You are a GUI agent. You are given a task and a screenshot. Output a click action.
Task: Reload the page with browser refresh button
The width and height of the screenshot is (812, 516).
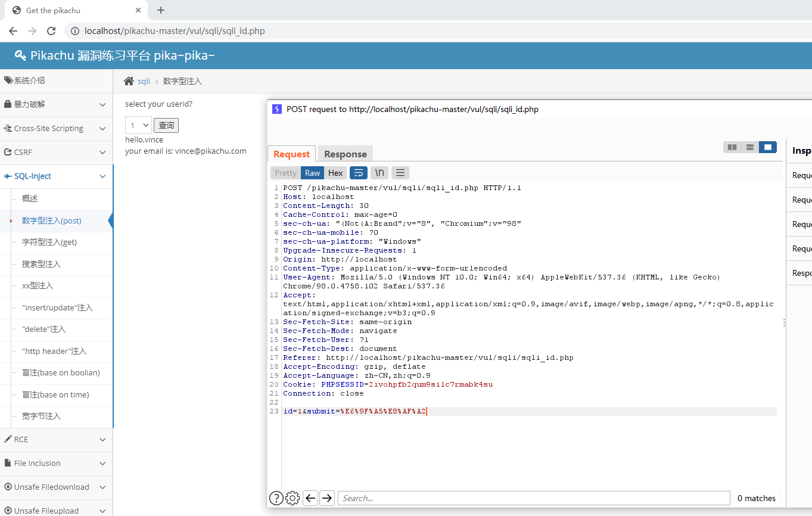pos(51,31)
